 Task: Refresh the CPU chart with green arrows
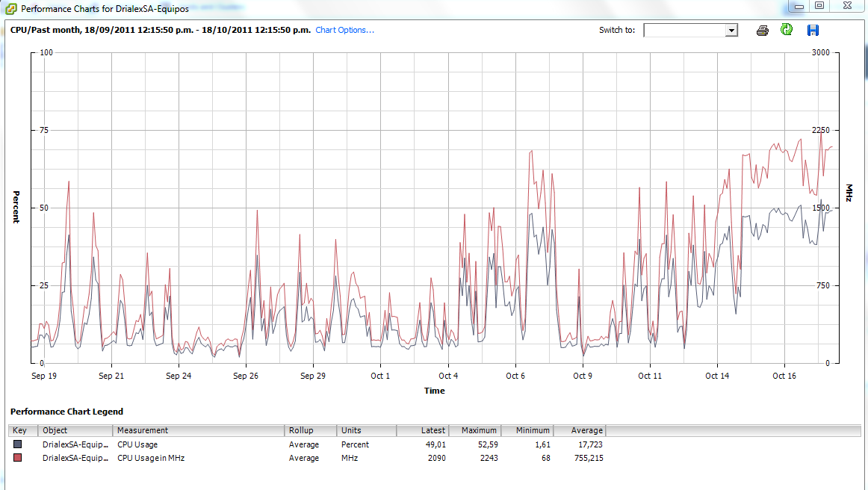tap(787, 30)
